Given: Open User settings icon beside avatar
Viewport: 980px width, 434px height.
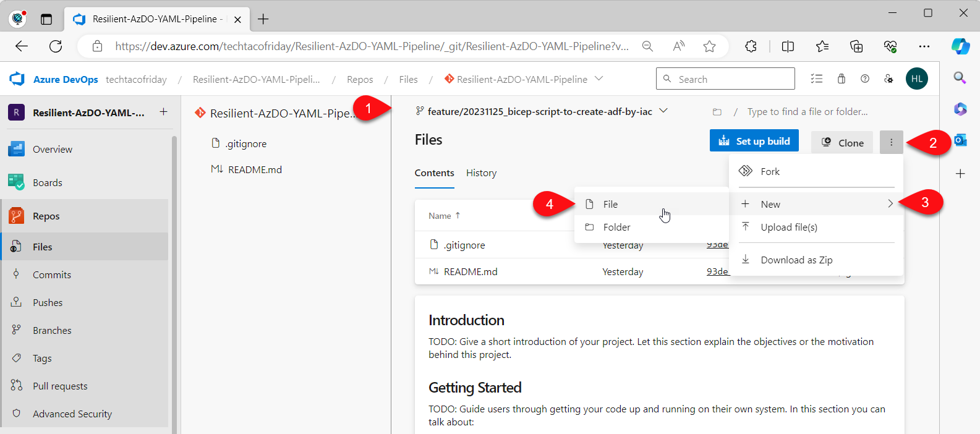Looking at the screenshot, I should click(x=888, y=79).
